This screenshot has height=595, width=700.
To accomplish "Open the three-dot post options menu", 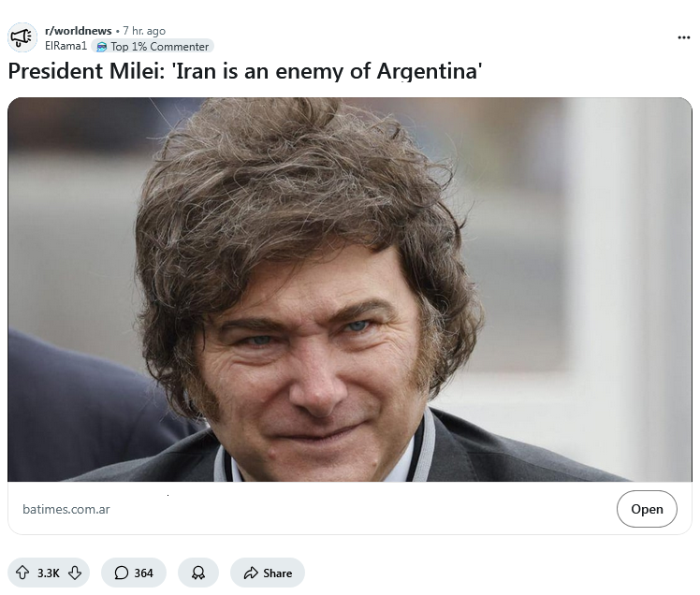I will tap(683, 37).
